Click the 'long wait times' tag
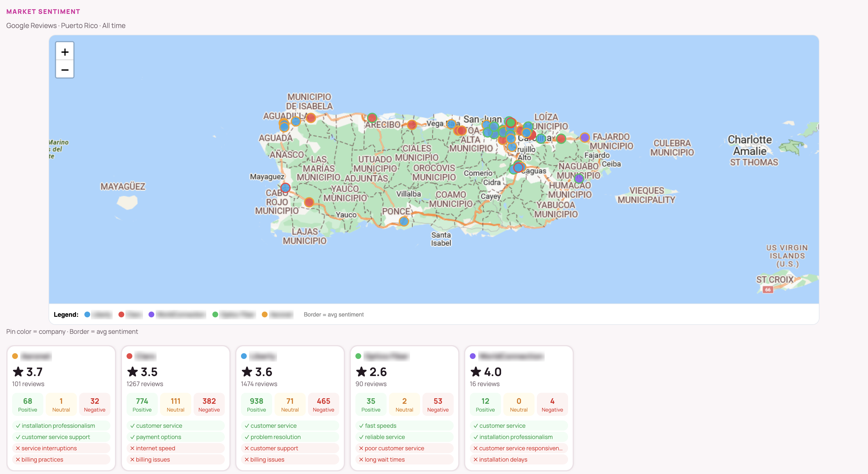Screen dimensions: 868x474 coord(404,460)
